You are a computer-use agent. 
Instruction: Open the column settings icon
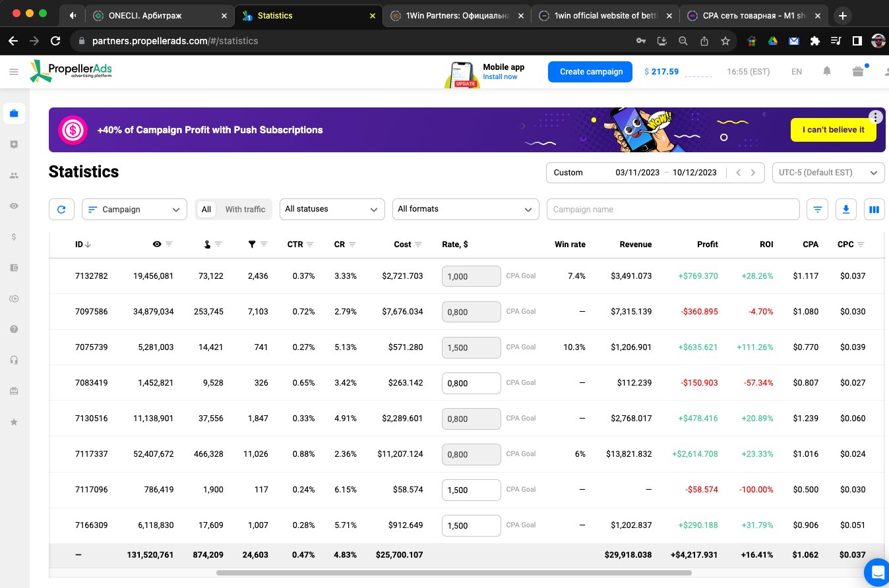pos(874,210)
